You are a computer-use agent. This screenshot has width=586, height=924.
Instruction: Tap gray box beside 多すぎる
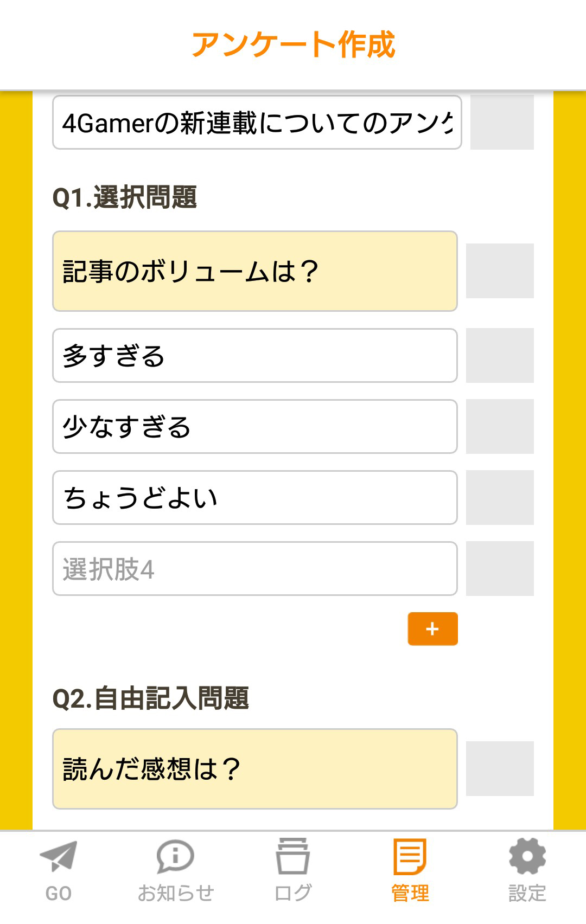pos(500,356)
